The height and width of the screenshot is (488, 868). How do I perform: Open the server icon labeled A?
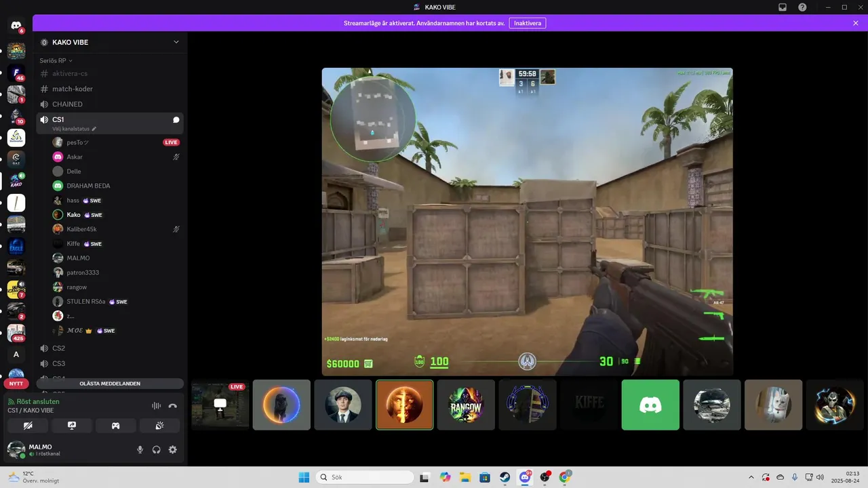[x=16, y=354]
